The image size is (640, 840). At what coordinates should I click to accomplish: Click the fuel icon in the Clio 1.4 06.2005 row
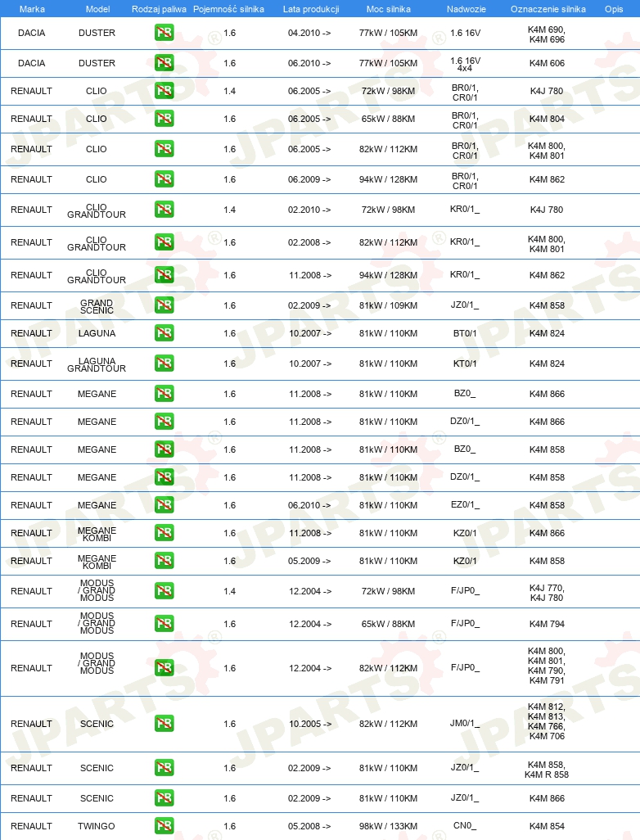[x=164, y=91]
